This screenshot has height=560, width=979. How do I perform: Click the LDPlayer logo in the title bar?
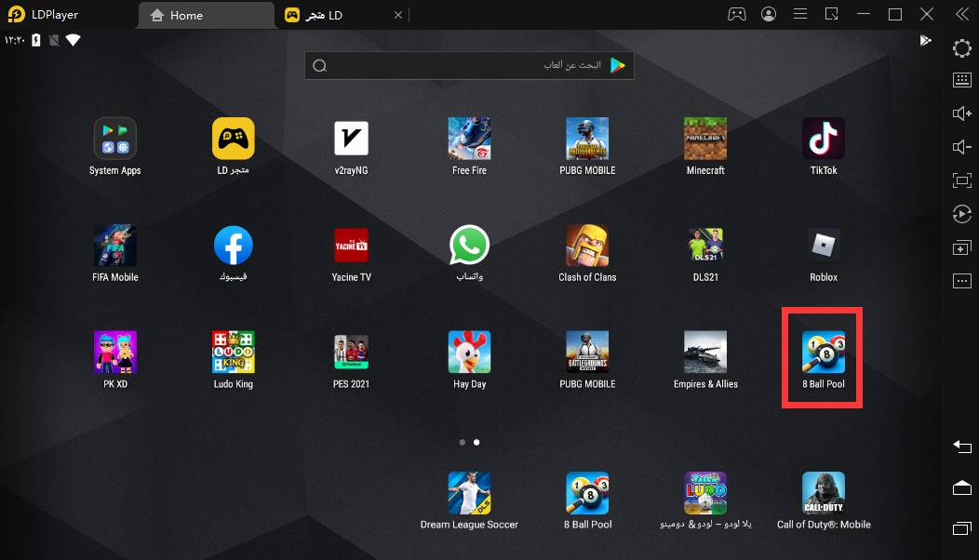coord(16,14)
